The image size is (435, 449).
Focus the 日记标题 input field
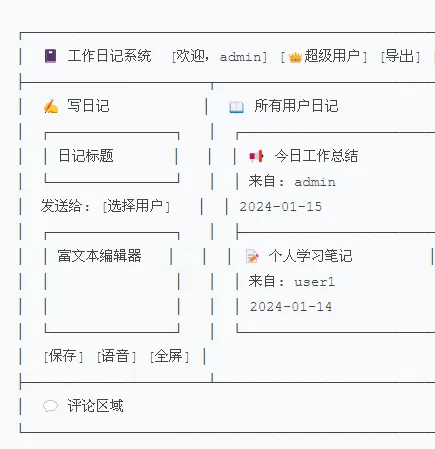112,157
